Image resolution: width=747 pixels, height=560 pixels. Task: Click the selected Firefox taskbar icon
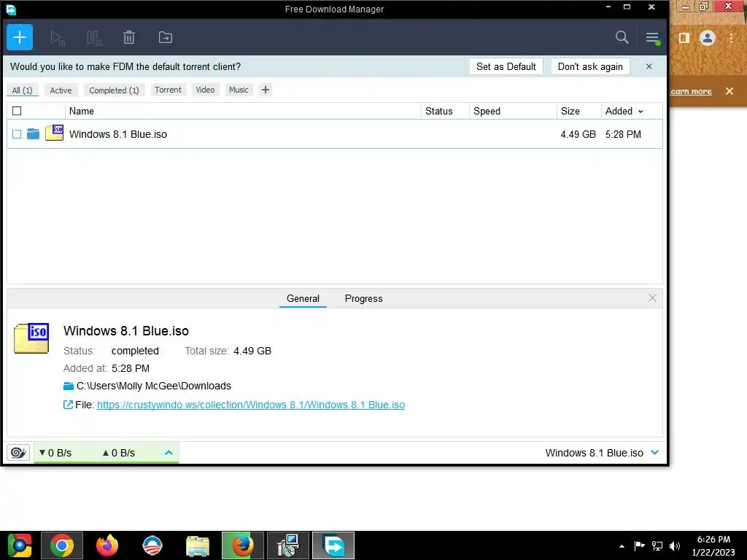(x=242, y=545)
